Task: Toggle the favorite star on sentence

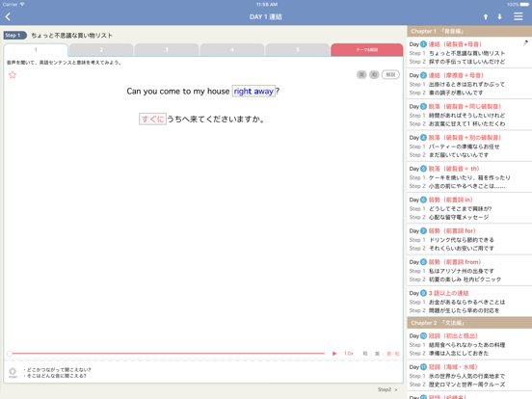Action: (13, 74)
